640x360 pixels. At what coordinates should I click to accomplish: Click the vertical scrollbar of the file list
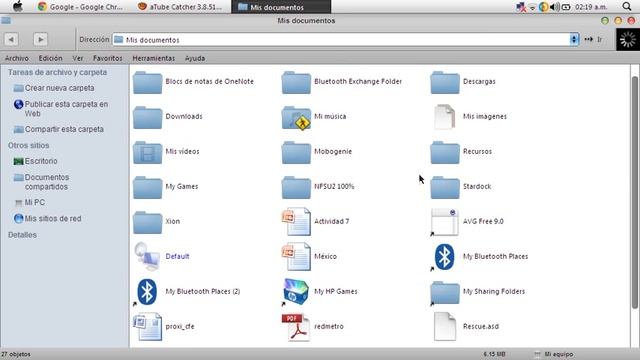click(635, 192)
